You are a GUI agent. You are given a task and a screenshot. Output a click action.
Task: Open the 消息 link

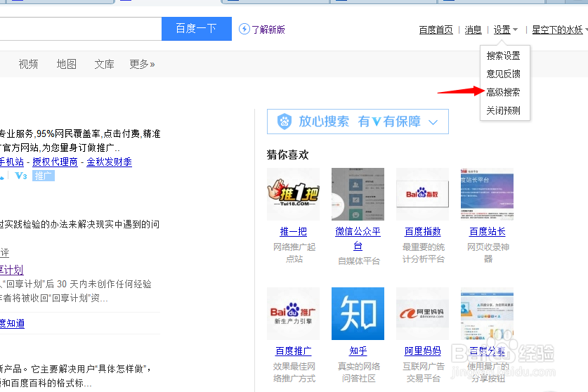click(473, 30)
